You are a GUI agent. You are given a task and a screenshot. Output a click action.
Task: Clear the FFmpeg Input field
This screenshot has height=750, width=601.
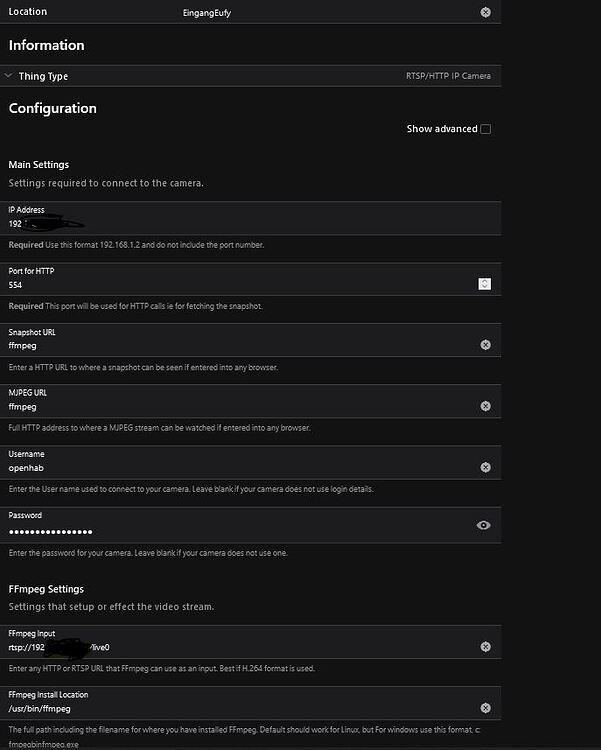(485, 647)
